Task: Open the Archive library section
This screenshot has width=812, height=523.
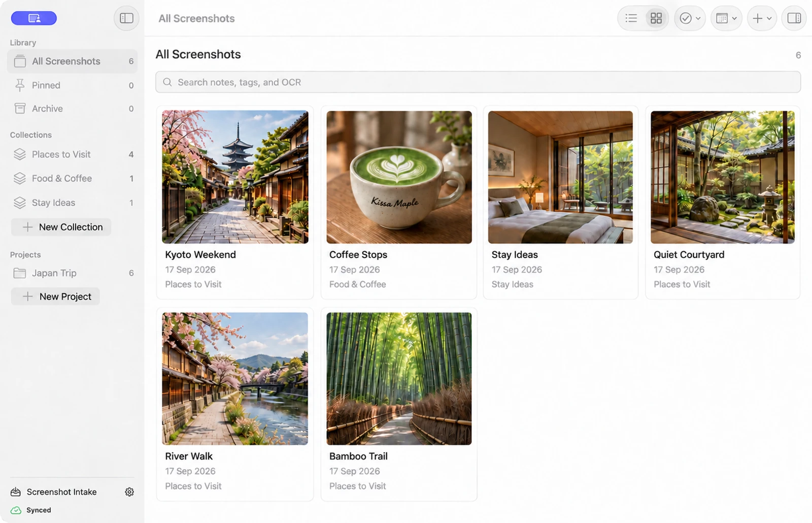Action: coord(73,109)
